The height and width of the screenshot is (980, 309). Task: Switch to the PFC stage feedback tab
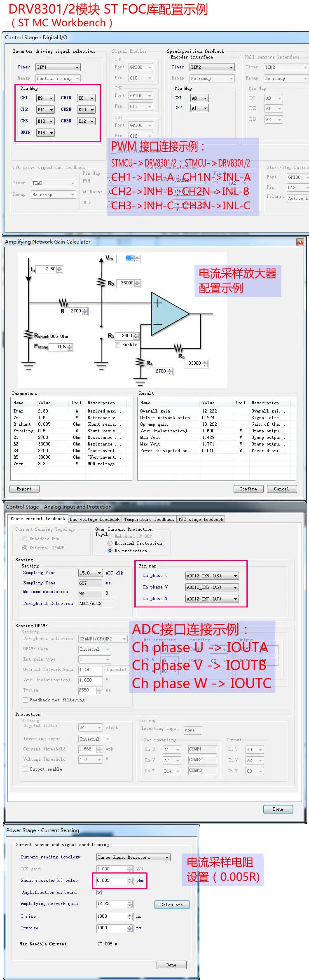point(201,519)
